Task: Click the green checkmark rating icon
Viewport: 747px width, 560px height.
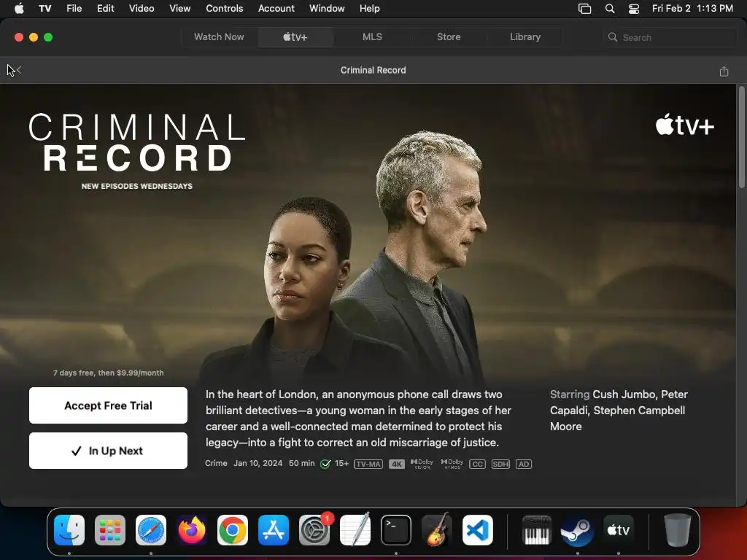Action: pyautogui.click(x=325, y=464)
